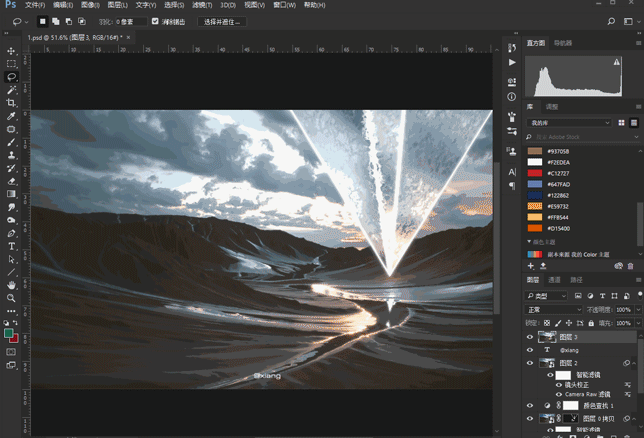644x438 pixels.
Task: Click the #C12727 red library color swatch
Action: pyautogui.click(x=534, y=172)
